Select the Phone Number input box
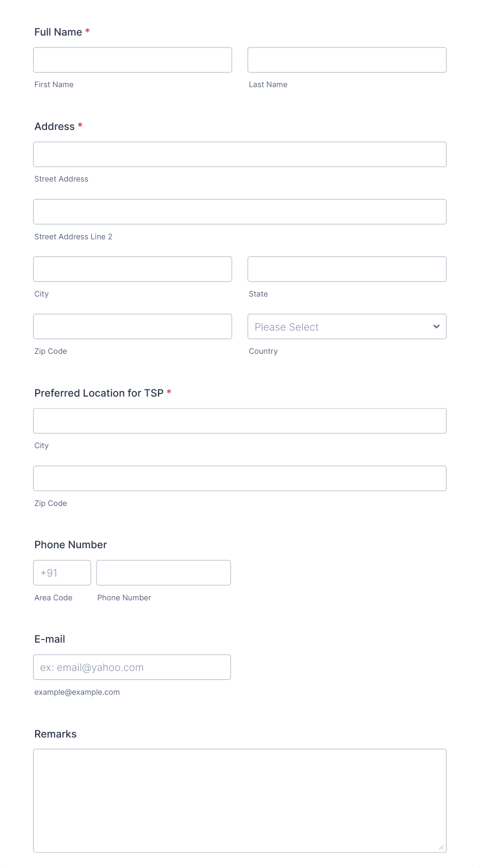Viewport: 480px width, 868px height. (x=164, y=573)
